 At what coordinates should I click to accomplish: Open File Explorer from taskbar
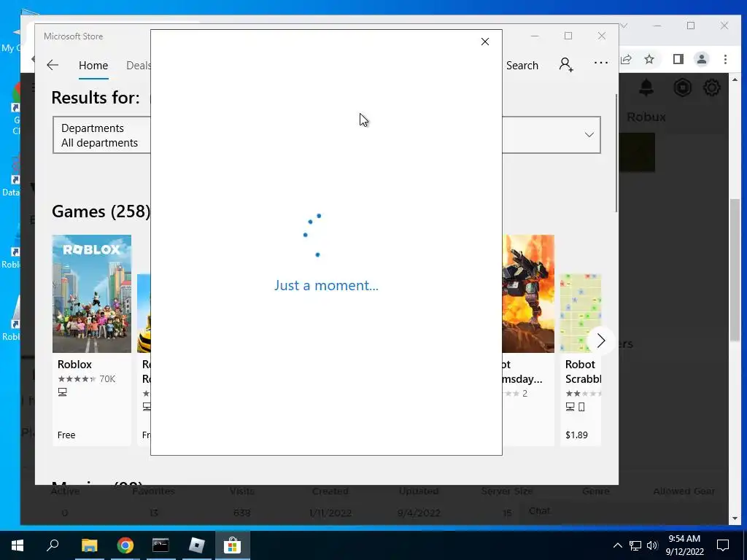coord(89,545)
